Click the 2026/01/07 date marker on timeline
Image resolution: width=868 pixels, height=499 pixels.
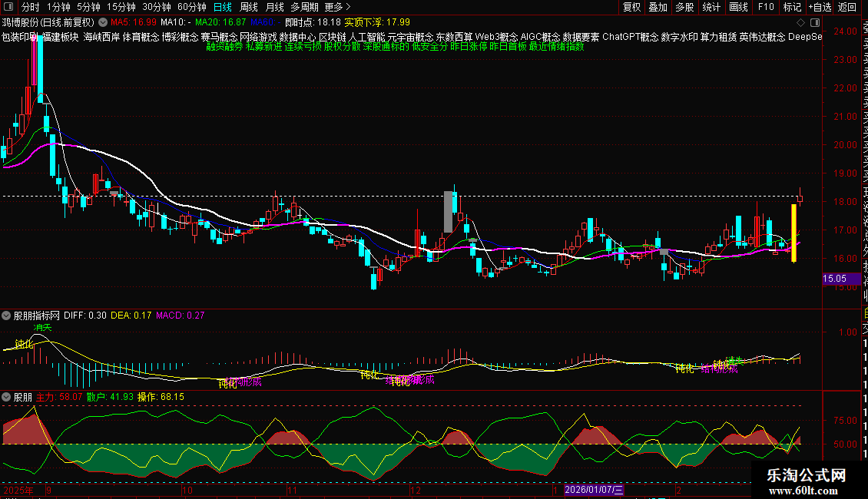coord(595,489)
